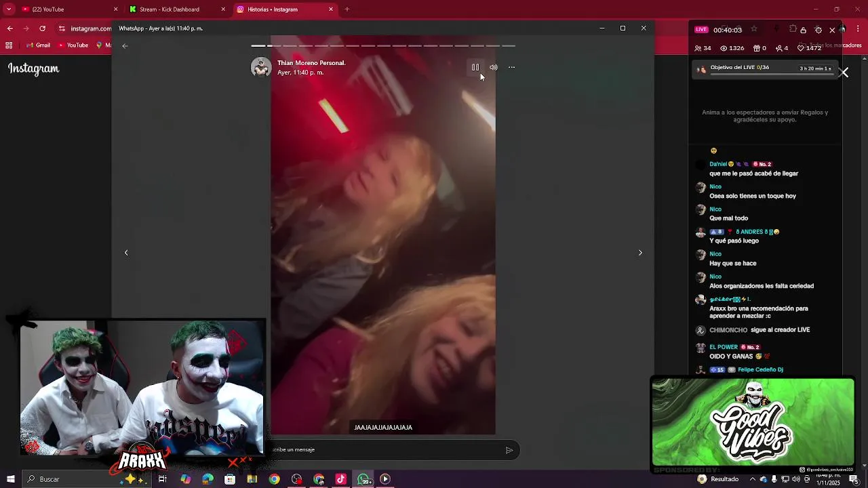Open the TikTok taskbar app
Viewport: 868px width, 488px height.
341,479
